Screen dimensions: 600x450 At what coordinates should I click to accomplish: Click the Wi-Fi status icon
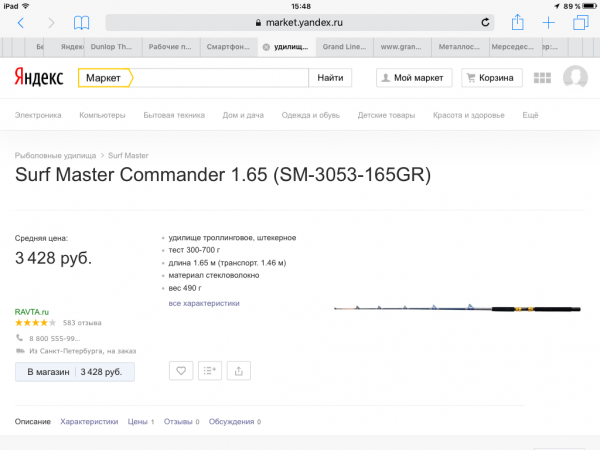click(26, 6)
